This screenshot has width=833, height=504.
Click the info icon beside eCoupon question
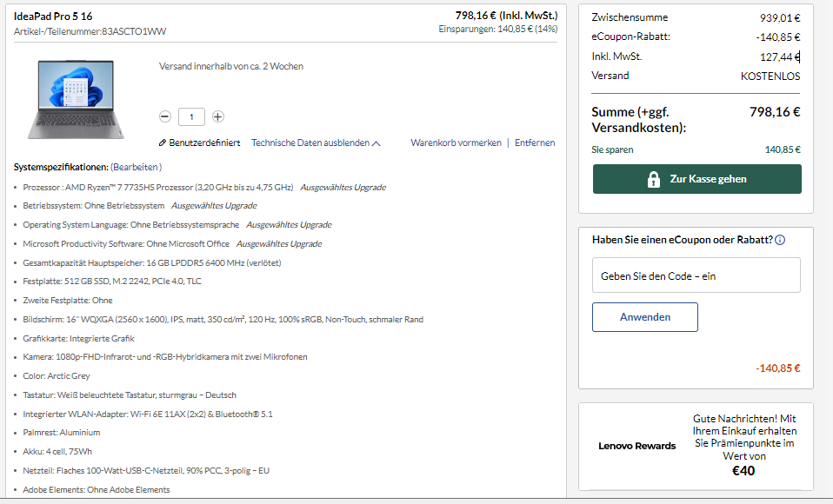pos(780,240)
